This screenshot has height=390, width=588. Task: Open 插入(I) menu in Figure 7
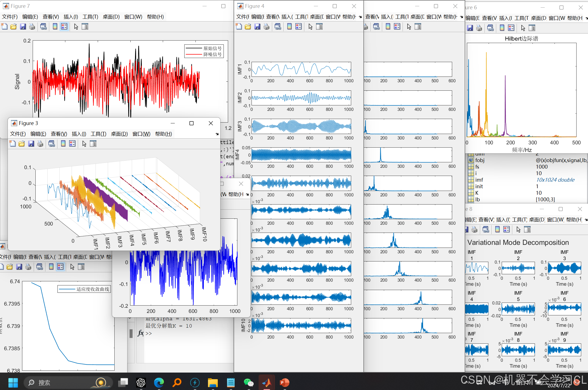71,17
